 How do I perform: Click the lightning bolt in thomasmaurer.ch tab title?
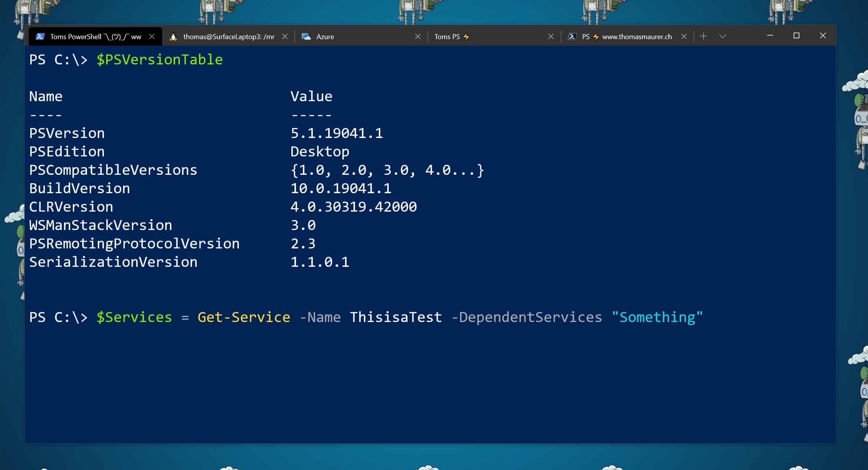point(595,36)
